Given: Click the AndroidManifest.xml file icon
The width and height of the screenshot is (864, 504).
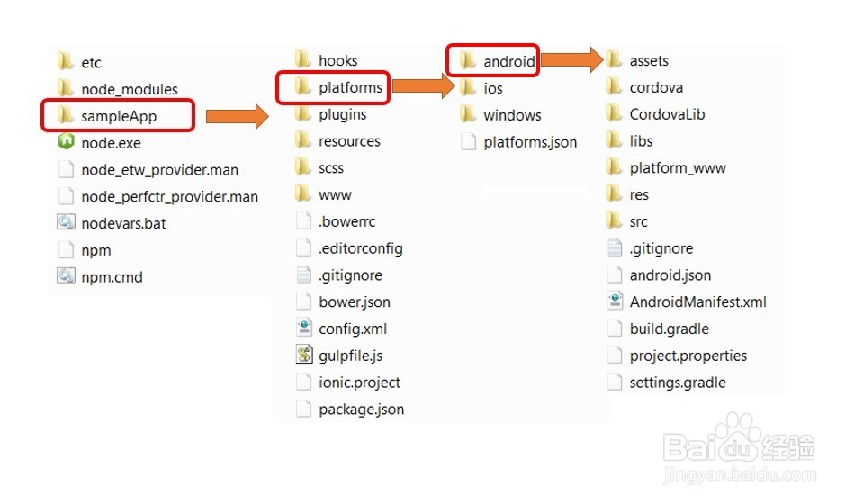Looking at the screenshot, I should coord(615,301).
